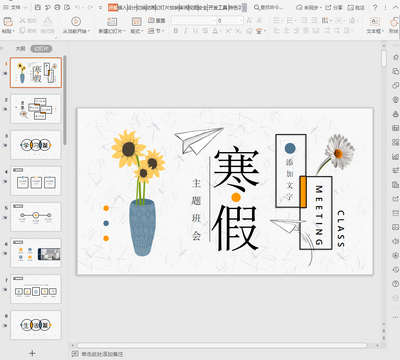Click the horizontal scrollbar below the slide
The height and width of the screenshot is (360, 400).
[x=222, y=345]
